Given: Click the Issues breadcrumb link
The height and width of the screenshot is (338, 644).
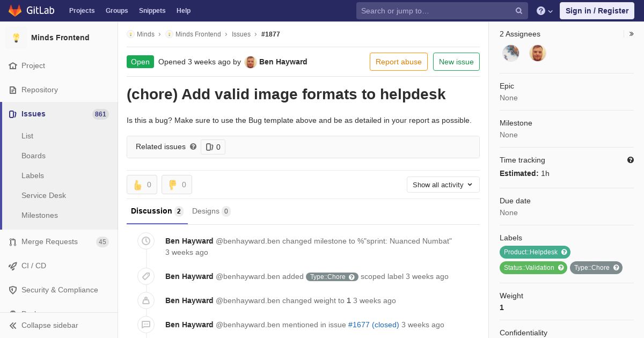Looking at the screenshot, I should 241,34.
